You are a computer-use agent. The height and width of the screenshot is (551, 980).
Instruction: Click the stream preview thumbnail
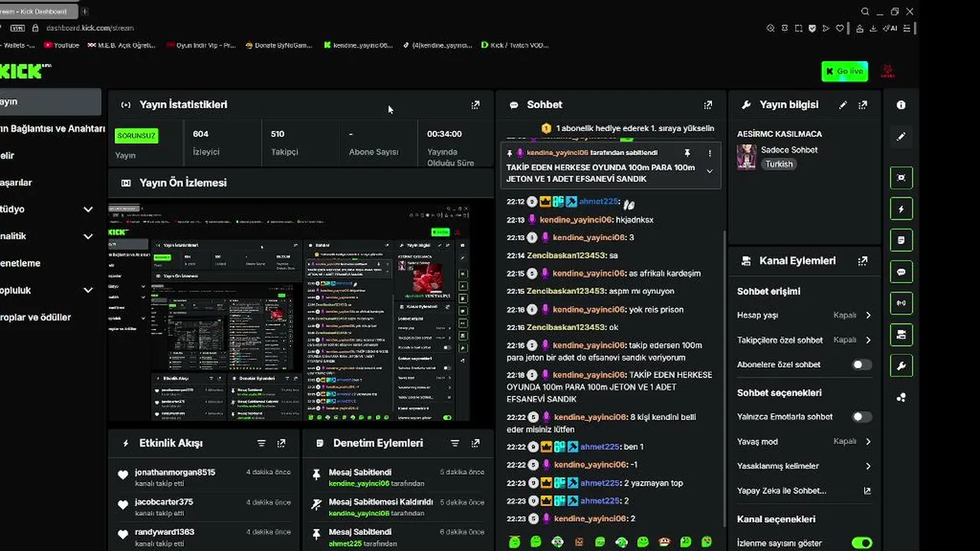click(289, 312)
